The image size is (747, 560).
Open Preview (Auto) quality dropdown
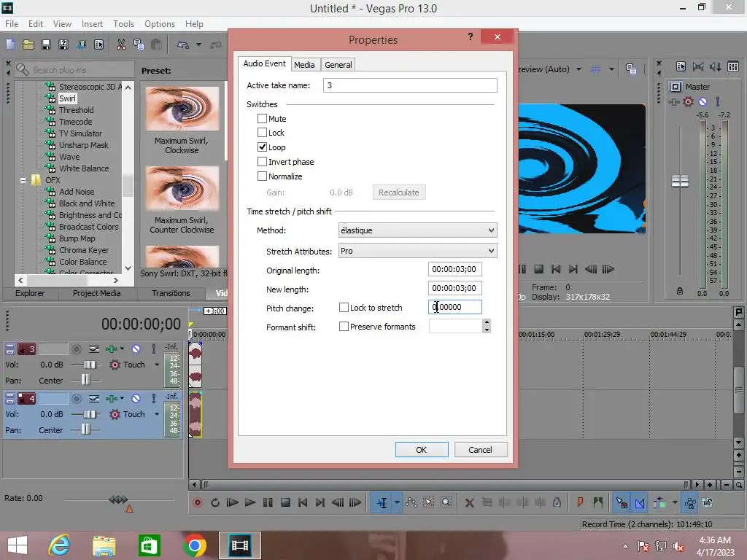(x=578, y=69)
